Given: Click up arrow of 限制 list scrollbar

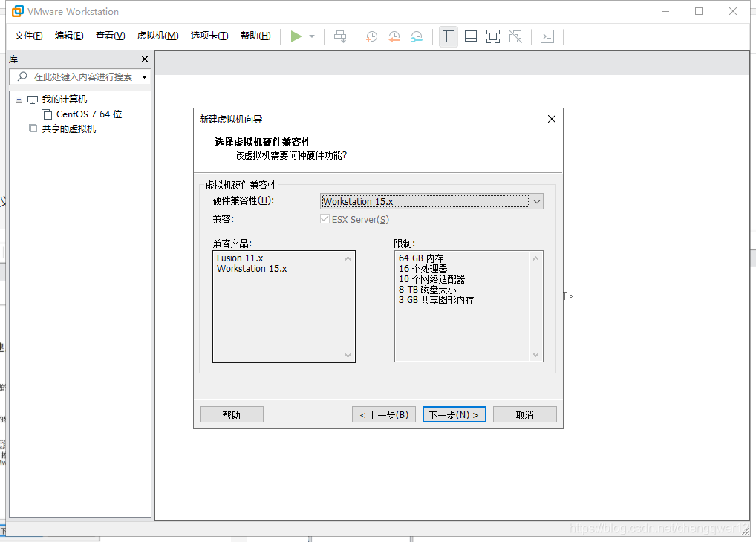Looking at the screenshot, I should pos(535,258).
